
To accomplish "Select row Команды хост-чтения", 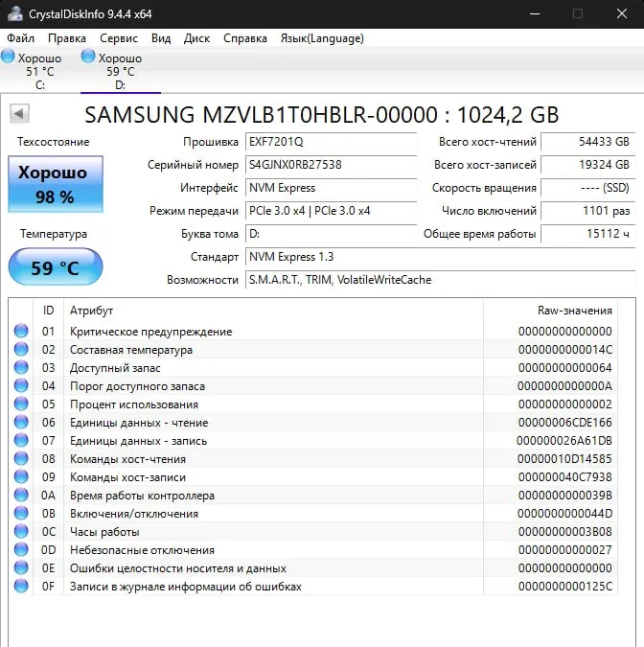I will (x=313, y=459).
